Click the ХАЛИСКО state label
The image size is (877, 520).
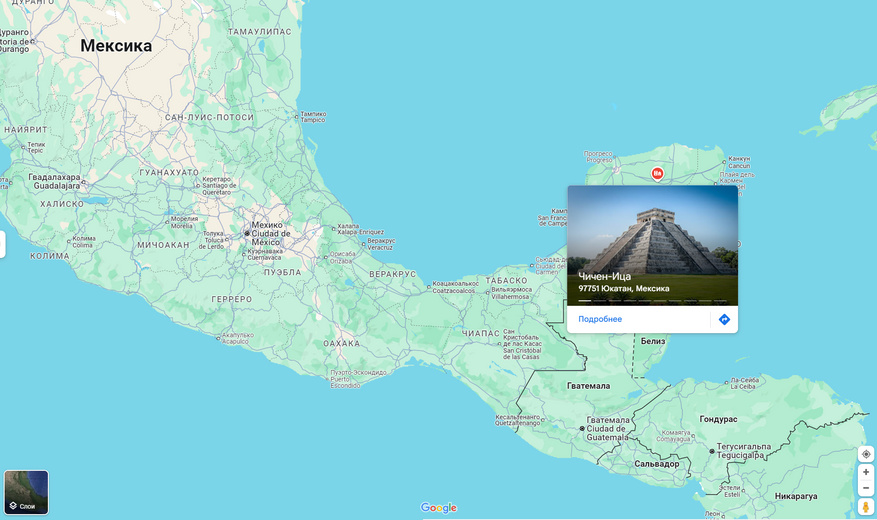click(62, 204)
